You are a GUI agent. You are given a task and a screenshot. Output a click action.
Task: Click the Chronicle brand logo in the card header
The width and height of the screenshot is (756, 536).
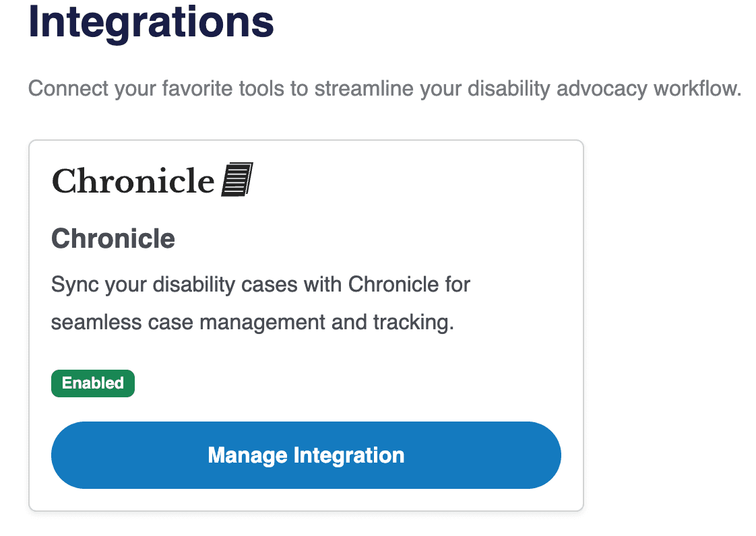(152, 179)
